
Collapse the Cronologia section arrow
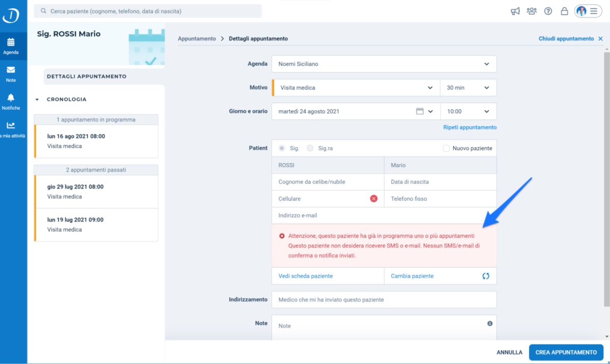click(x=37, y=100)
